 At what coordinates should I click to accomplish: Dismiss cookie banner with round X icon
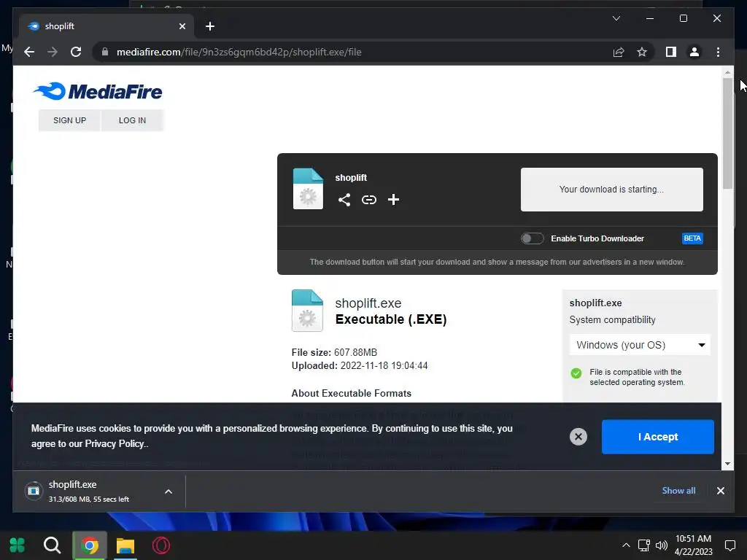(x=578, y=437)
